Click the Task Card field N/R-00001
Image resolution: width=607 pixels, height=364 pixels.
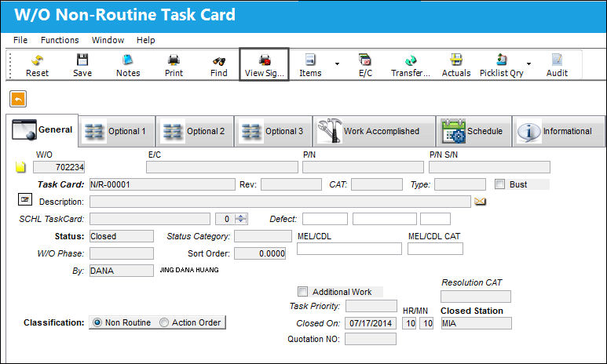(x=163, y=184)
